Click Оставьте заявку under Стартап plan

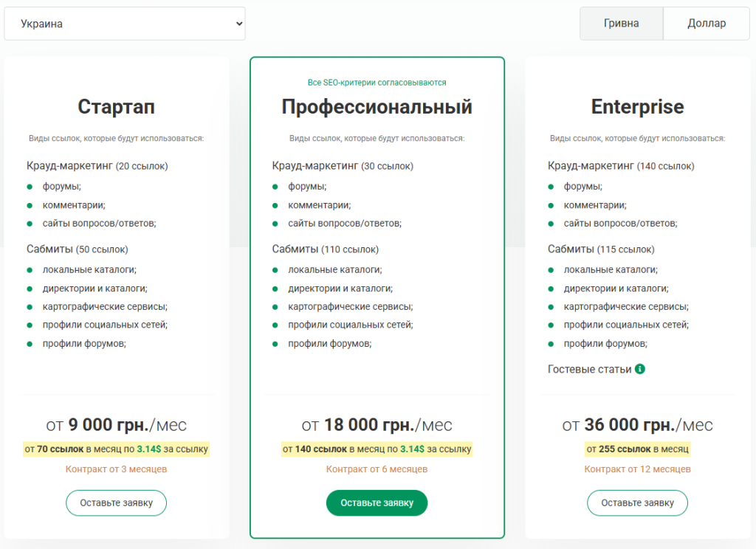click(x=116, y=503)
